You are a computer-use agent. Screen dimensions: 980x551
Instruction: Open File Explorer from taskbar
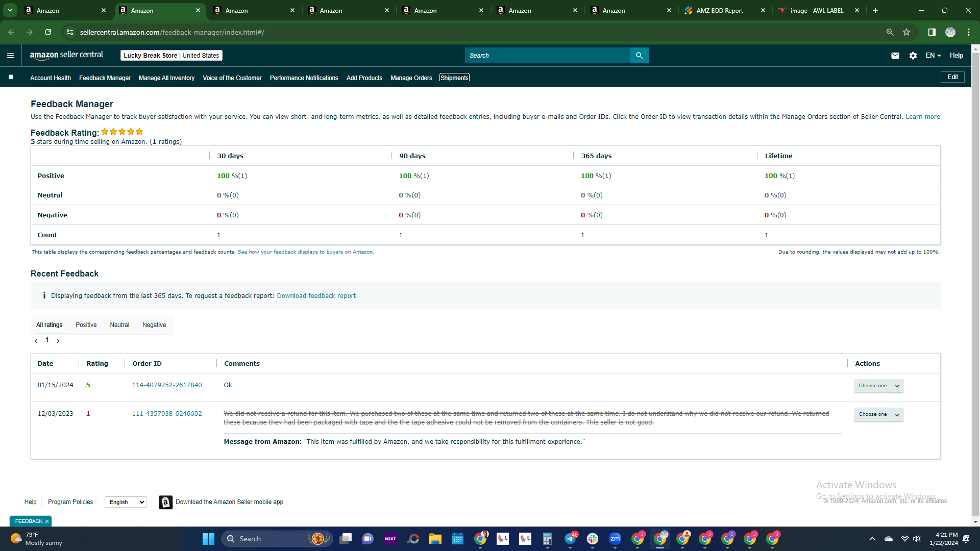(435, 539)
